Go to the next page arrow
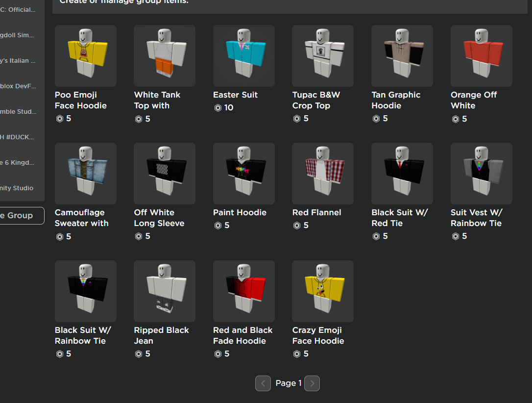Image resolution: width=532 pixels, height=403 pixels. (312, 383)
